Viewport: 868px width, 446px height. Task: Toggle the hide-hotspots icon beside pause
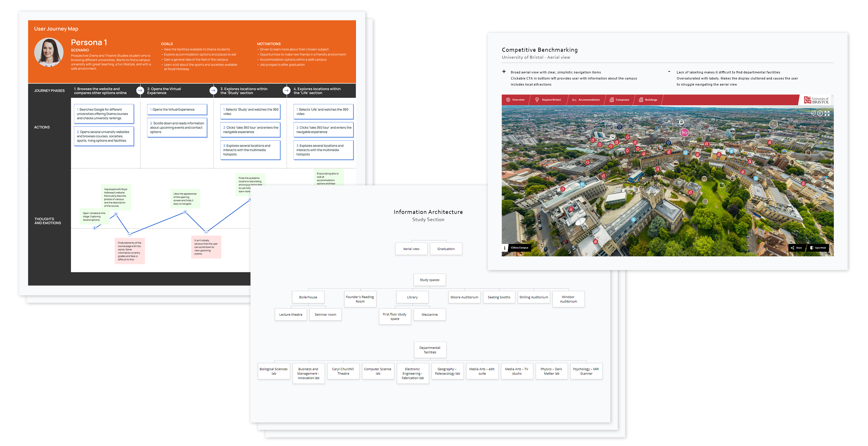pos(813,113)
